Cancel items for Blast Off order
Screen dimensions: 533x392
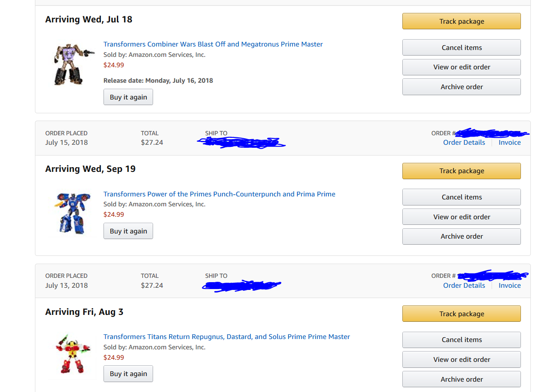[x=461, y=48]
